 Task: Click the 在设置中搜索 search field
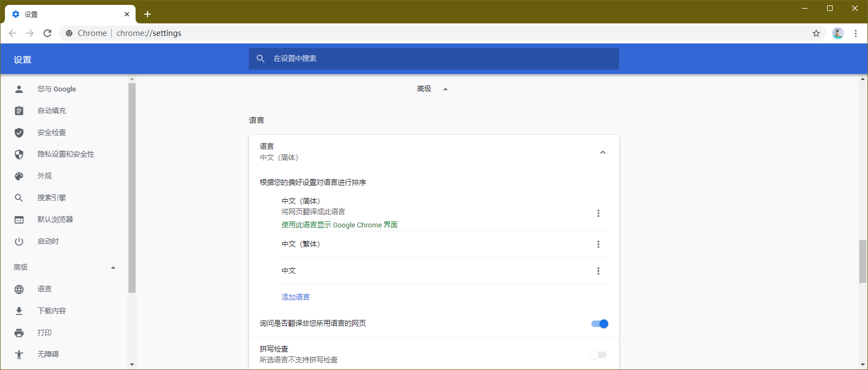pos(433,59)
